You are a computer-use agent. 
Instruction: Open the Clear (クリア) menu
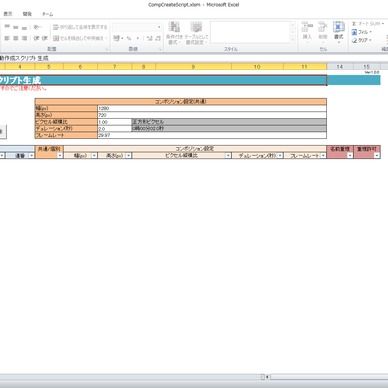coord(362,40)
